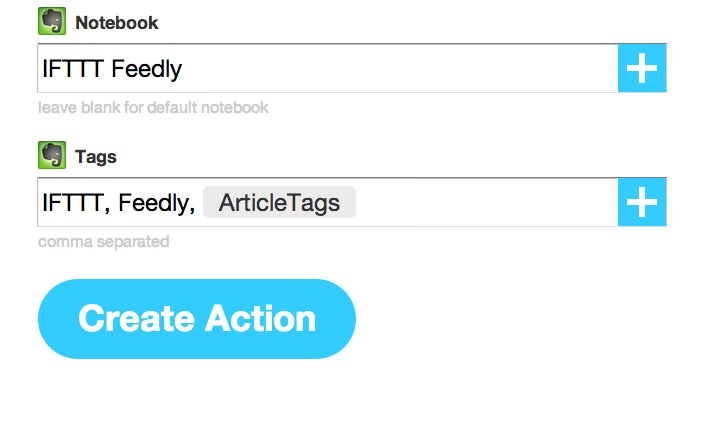Focus the Notebook text input field
Viewport: 715px width, 422px height.
click(328, 68)
